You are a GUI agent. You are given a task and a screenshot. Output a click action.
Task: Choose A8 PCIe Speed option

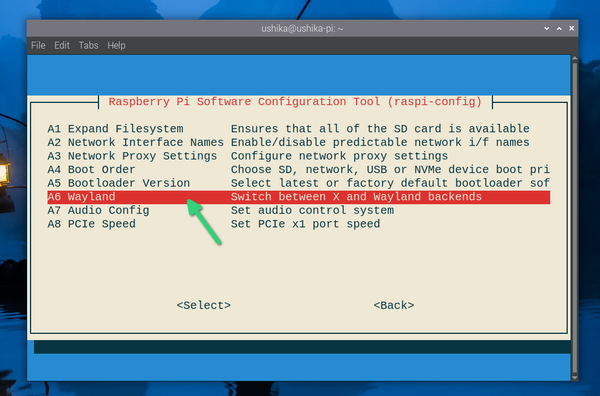pyautogui.click(x=298, y=224)
